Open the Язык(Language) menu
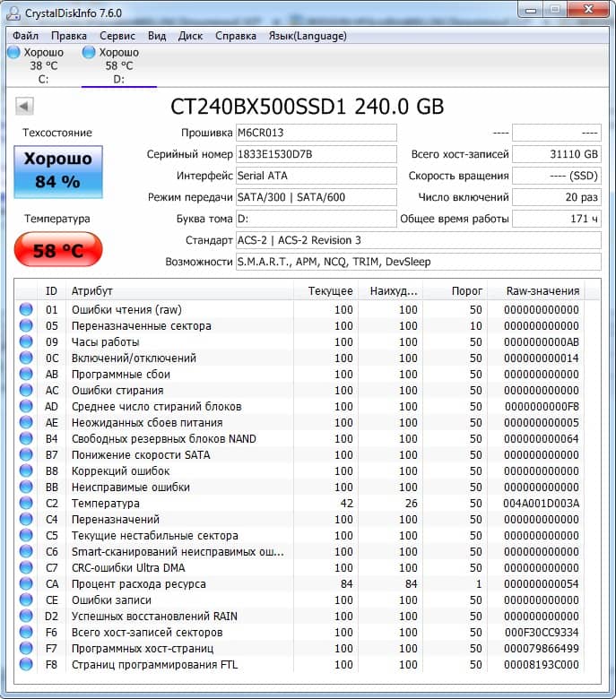 308,36
